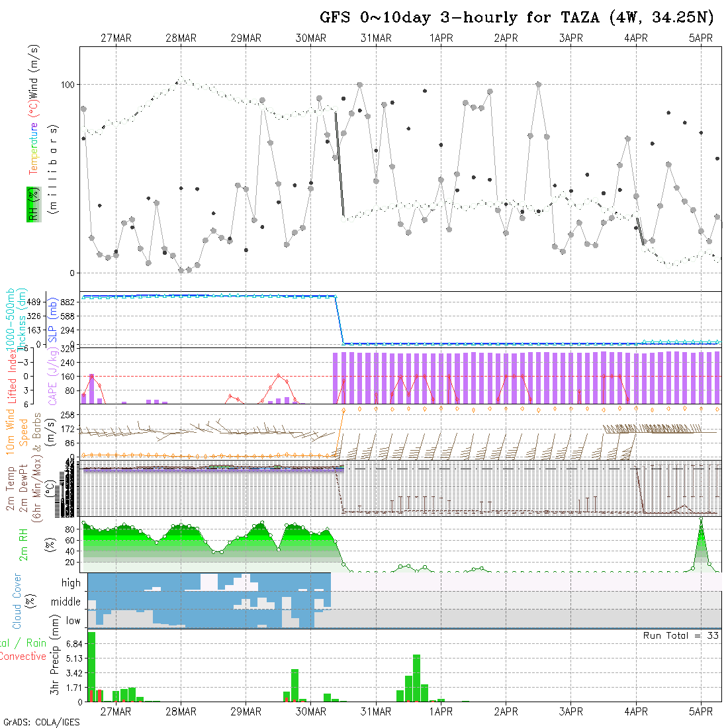Viewport: 728px width, 728px height.
Task: Select the 31MAR label on top axis
Action: (376, 38)
